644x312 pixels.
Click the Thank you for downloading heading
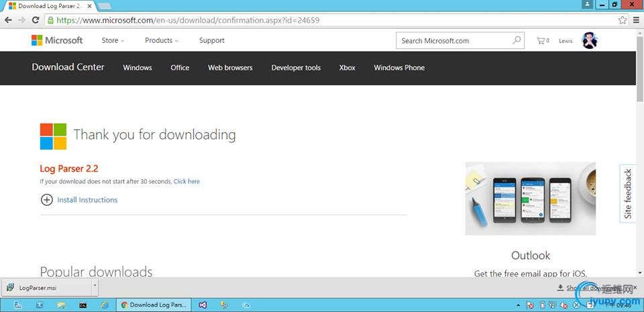click(154, 135)
